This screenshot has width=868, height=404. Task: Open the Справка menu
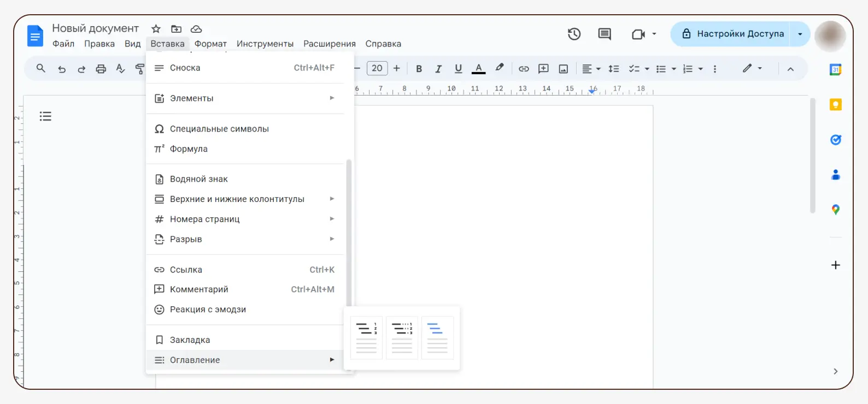pos(383,44)
